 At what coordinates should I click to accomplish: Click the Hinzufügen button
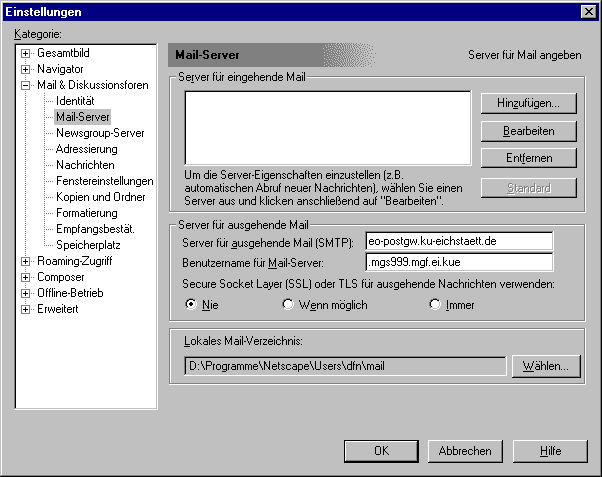tap(528, 103)
